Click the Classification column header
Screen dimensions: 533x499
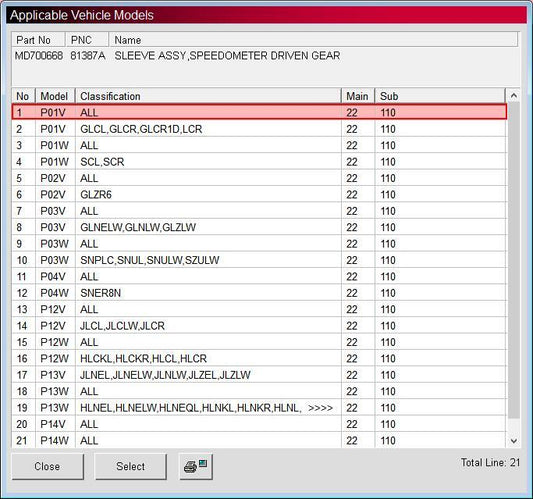coord(208,96)
